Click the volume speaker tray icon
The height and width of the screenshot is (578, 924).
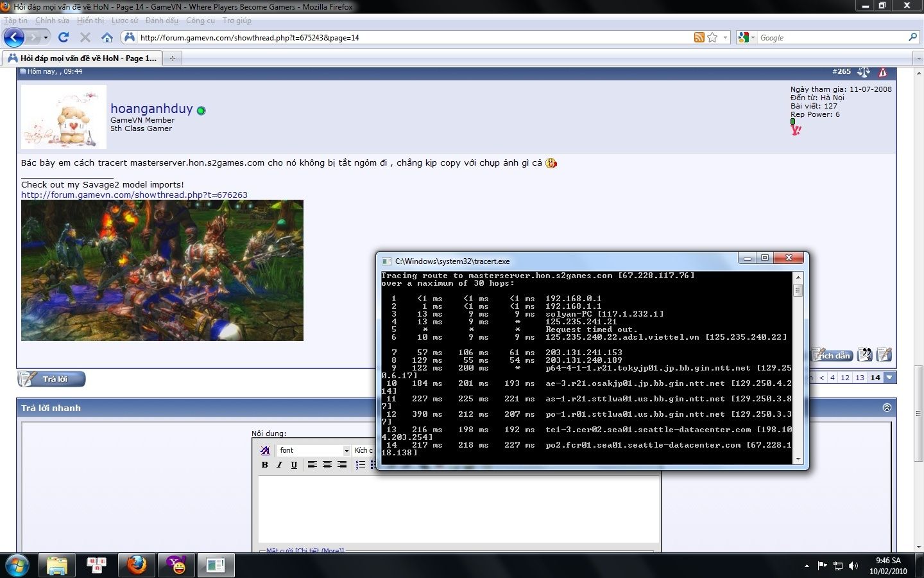pyautogui.click(x=853, y=566)
